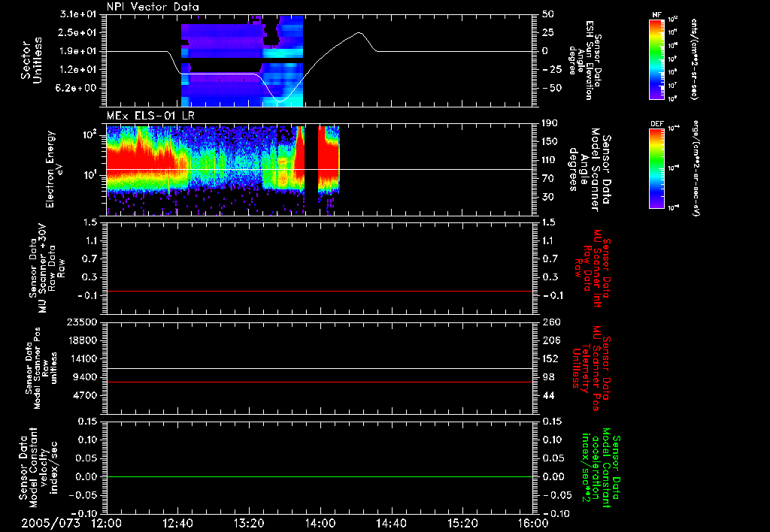Select the "Sector Unitless" axis title
The height and width of the screenshot is (532, 770).
coord(31,60)
